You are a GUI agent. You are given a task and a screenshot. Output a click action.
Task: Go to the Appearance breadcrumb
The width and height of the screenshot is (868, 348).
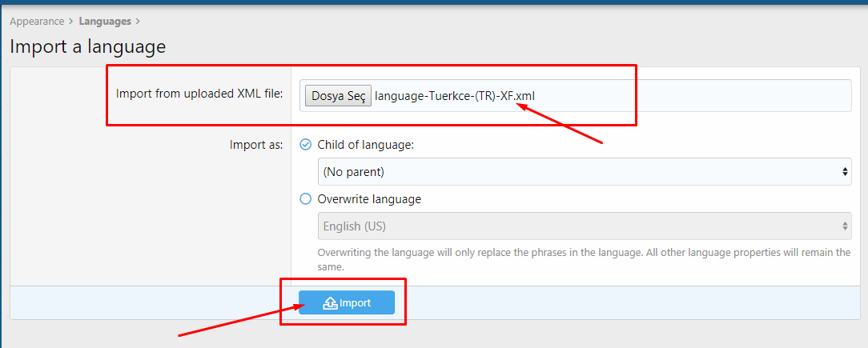(x=37, y=22)
